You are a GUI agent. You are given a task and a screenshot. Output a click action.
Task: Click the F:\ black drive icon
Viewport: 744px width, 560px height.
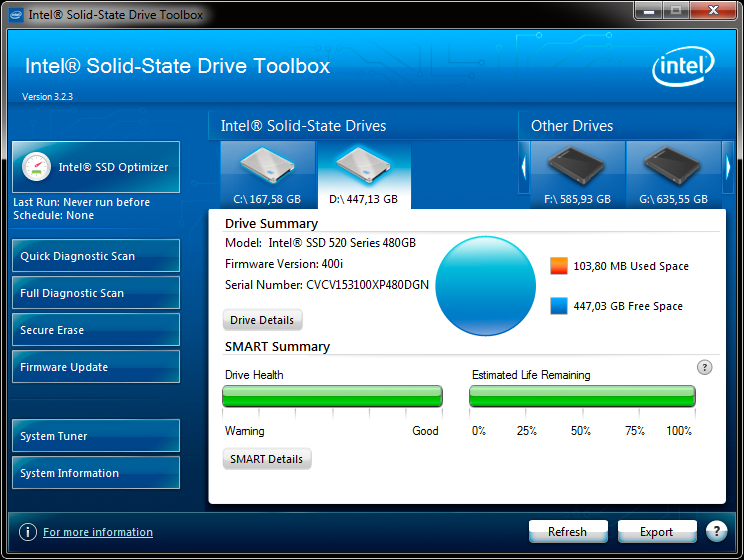pos(577,165)
